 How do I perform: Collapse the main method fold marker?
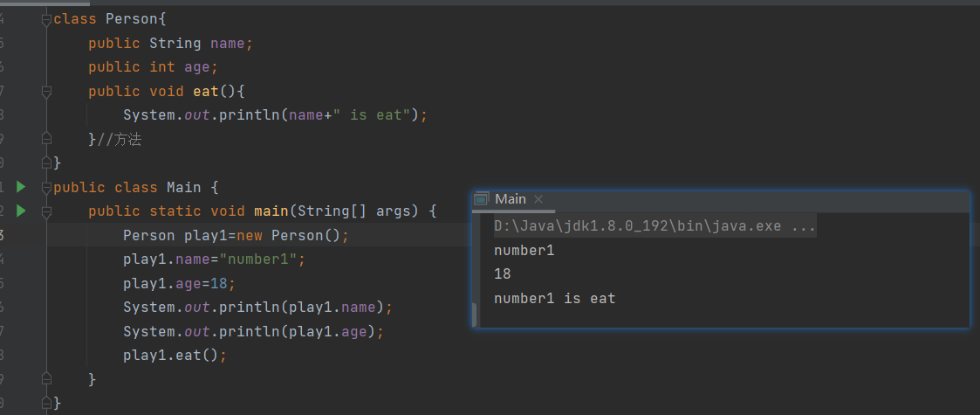pos(46,211)
